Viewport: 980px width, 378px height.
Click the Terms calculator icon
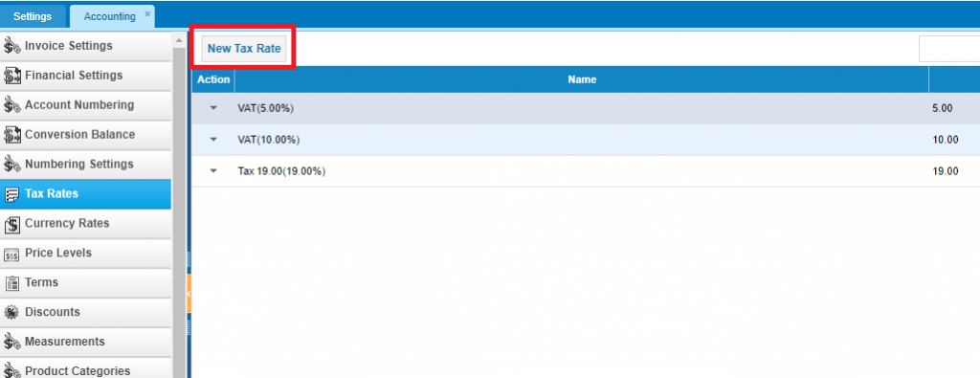click(11, 283)
